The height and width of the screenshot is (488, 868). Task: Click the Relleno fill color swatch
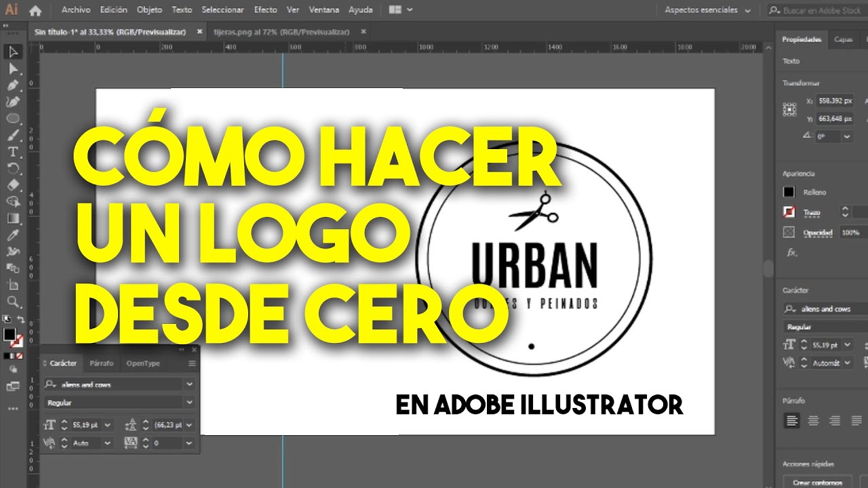click(x=789, y=192)
